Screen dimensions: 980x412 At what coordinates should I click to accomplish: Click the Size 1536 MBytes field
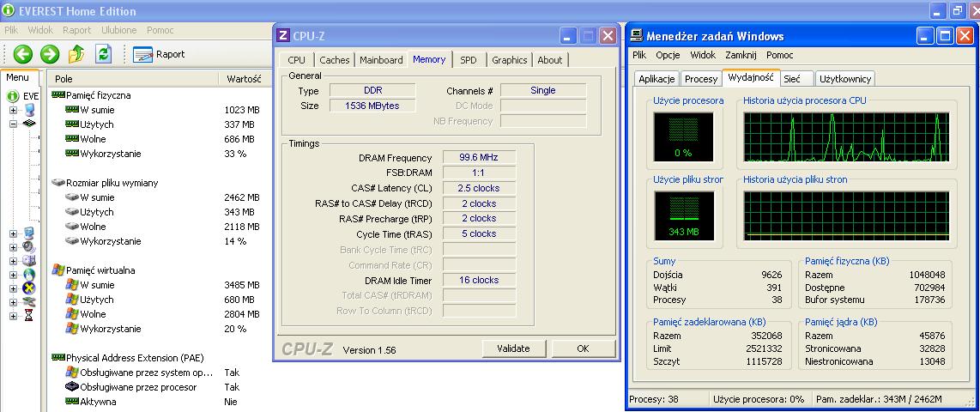tap(372, 106)
